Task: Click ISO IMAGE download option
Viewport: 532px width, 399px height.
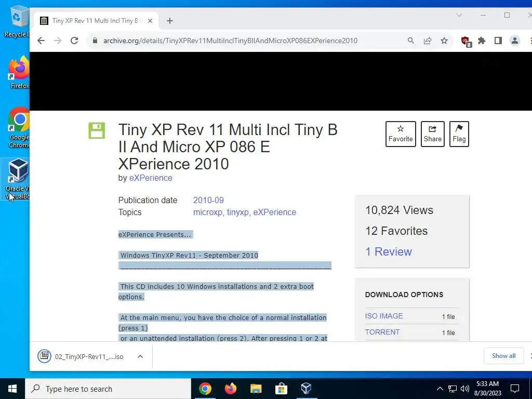Action: [384, 316]
